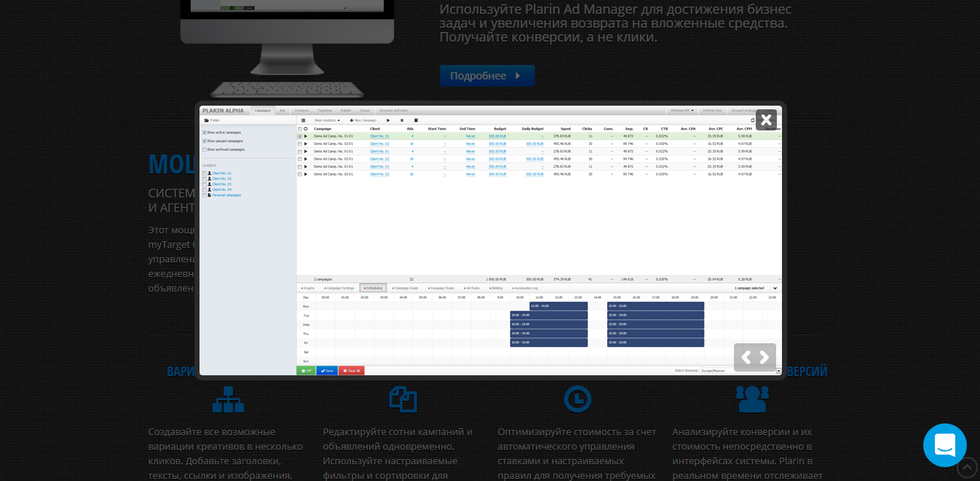
Task: Open the Basic statistics dropdown
Action: [327, 120]
